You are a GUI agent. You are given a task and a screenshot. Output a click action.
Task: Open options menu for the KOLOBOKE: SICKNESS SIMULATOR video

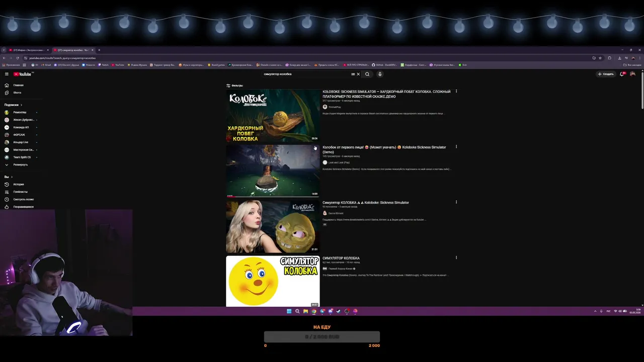click(x=456, y=92)
